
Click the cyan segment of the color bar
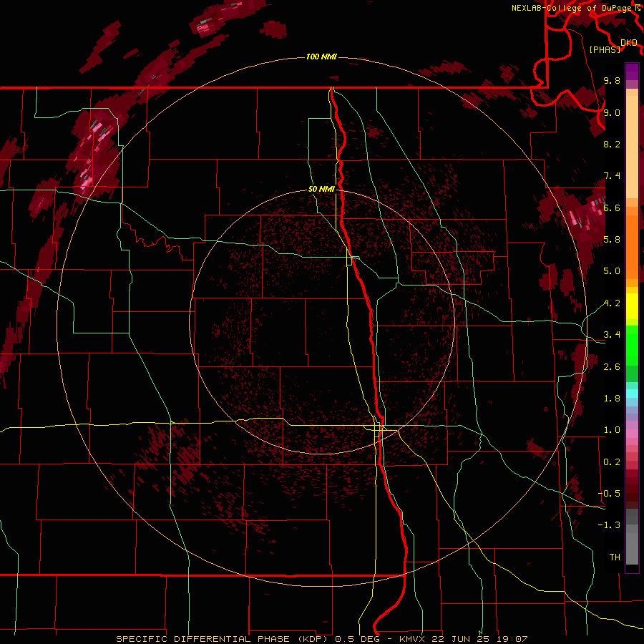[x=632, y=394]
